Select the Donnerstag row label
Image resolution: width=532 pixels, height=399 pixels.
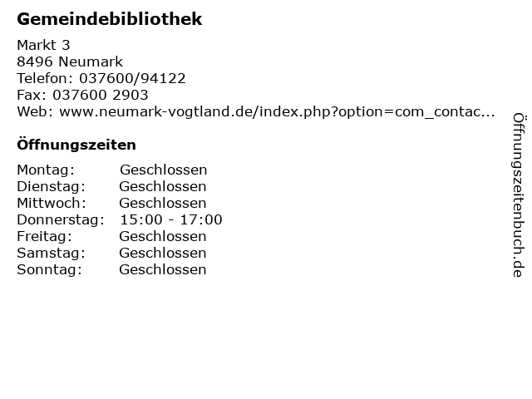point(61,220)
